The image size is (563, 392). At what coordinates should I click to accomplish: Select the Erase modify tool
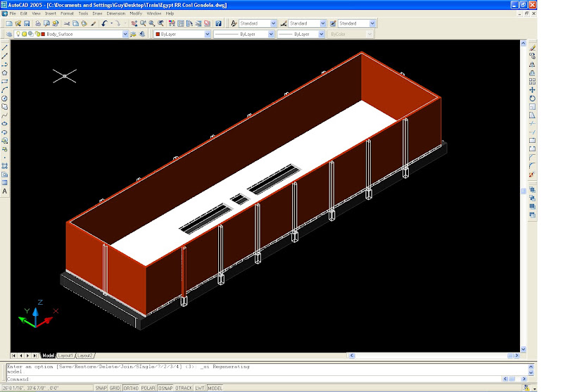tap(532, 48)
